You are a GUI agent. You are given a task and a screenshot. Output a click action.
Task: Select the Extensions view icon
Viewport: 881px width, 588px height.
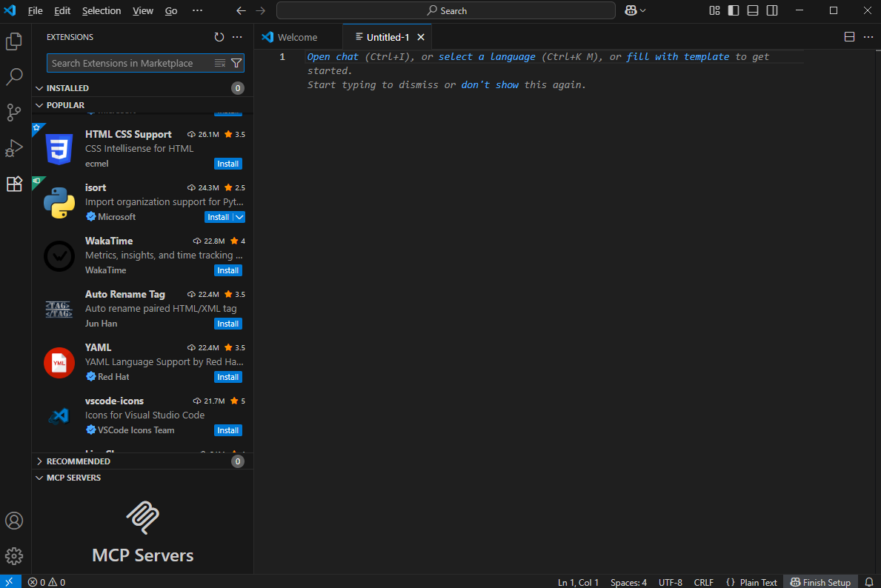(14, 184)
